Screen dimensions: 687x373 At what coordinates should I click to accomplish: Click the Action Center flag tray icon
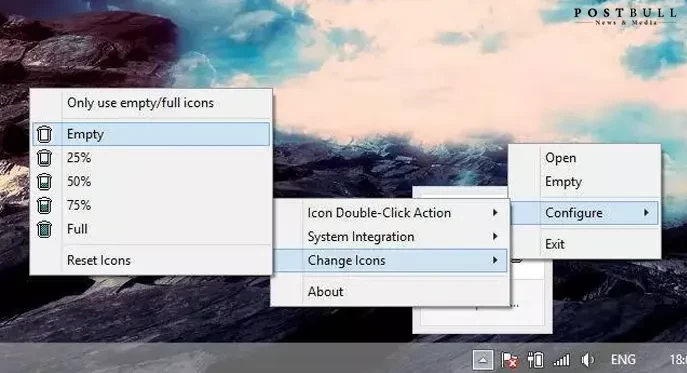pos(509,360)
